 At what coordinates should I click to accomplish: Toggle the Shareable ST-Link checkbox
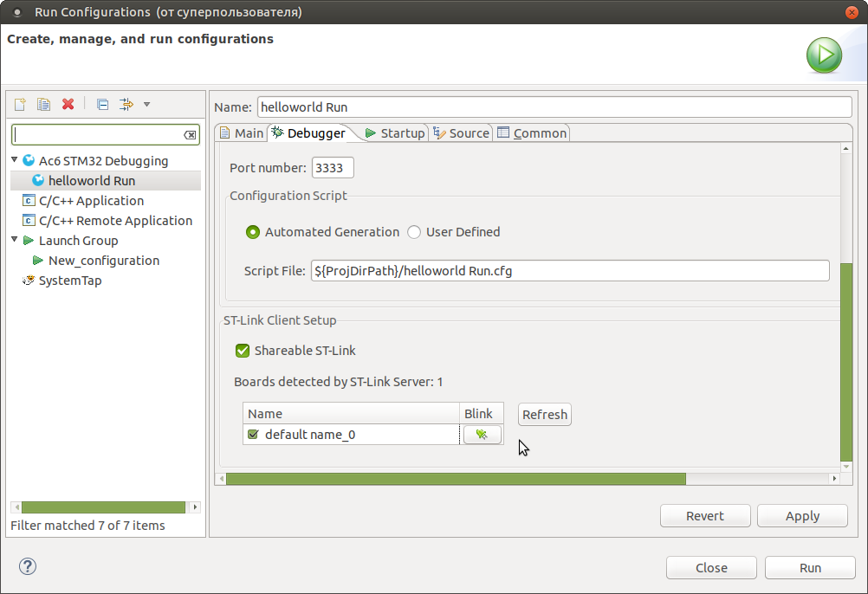pyautogui.click(x=243, y=351)
